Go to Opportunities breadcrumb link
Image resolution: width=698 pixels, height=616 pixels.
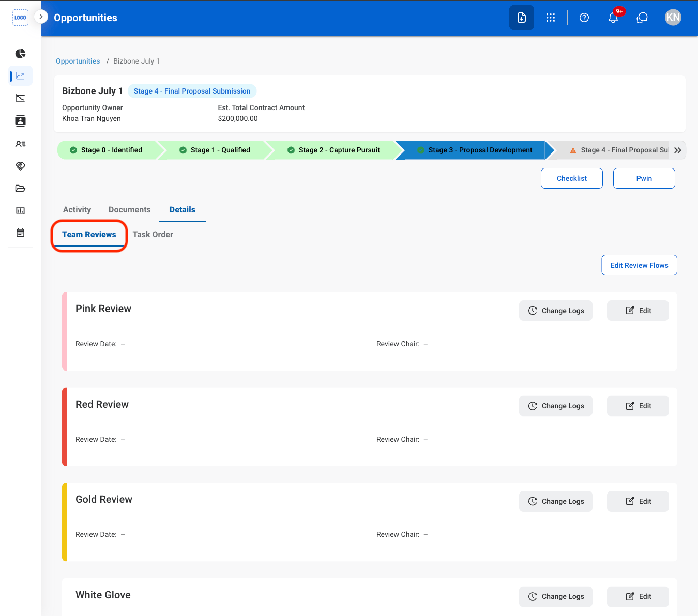point(78,61)
